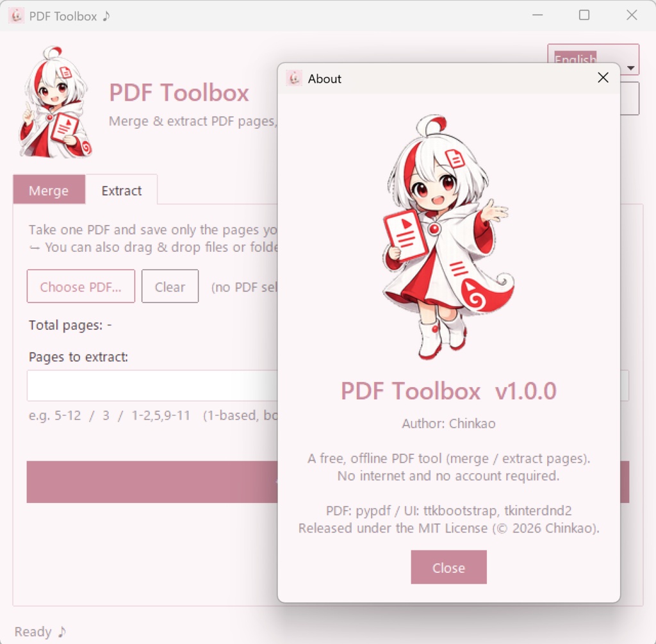Switch to the Merge tab
656x644 pixels.
coord(49,190)
